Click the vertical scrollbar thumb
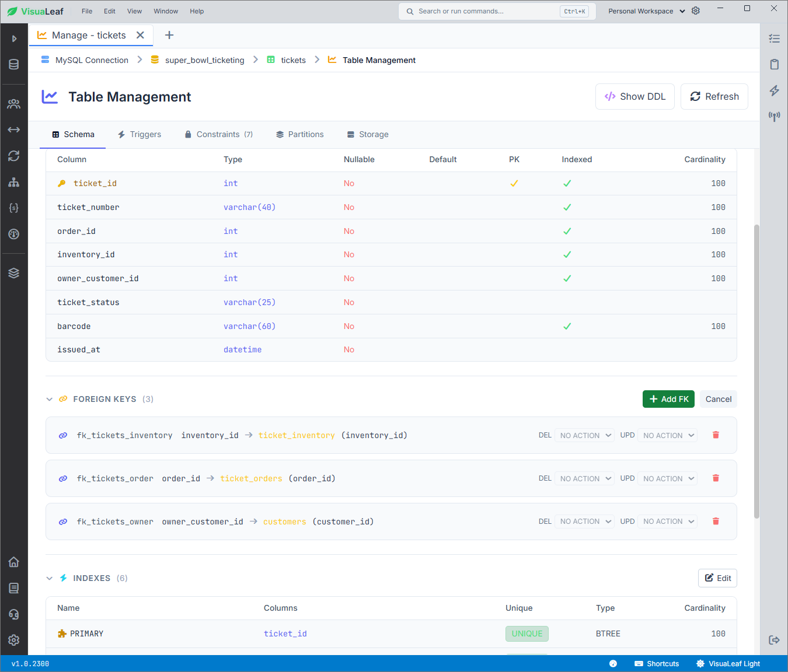The image size is (788, 672). [757, 372]
